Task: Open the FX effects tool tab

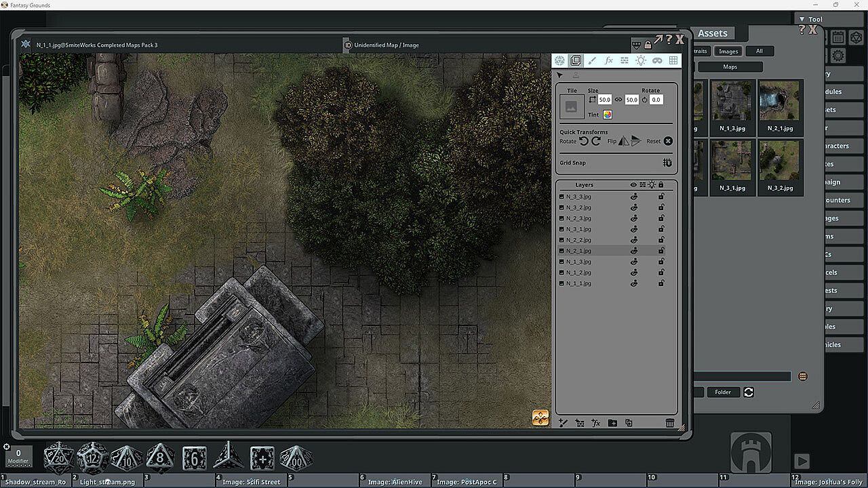Action: coord(608,61)
